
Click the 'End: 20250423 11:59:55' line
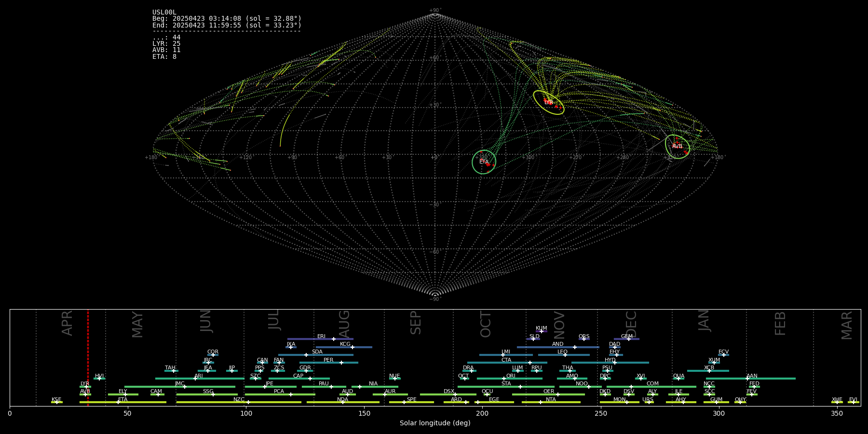click(227, 25)
